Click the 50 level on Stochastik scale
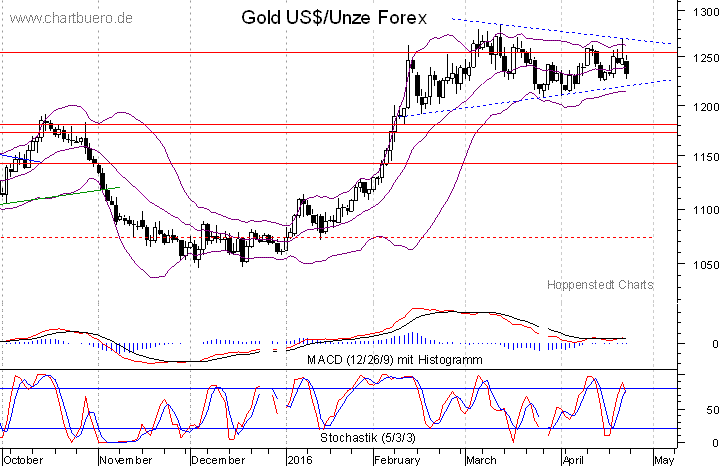723x466 pixels. pos(707,410)
